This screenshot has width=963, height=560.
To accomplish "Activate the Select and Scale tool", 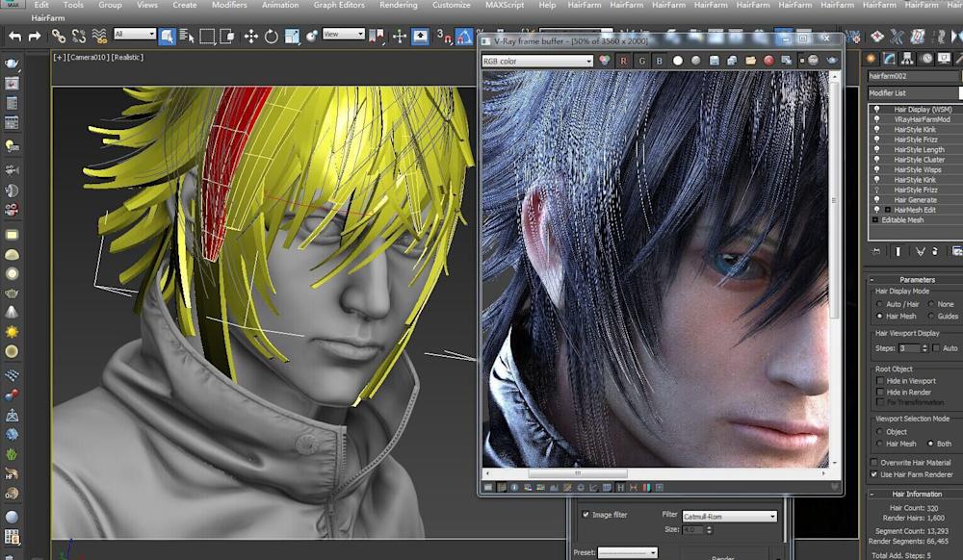I will coord(292,37).
